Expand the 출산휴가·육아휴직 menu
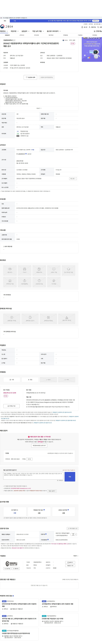The width and height of the screenshot is (102, 644). [x=54, y=31]
